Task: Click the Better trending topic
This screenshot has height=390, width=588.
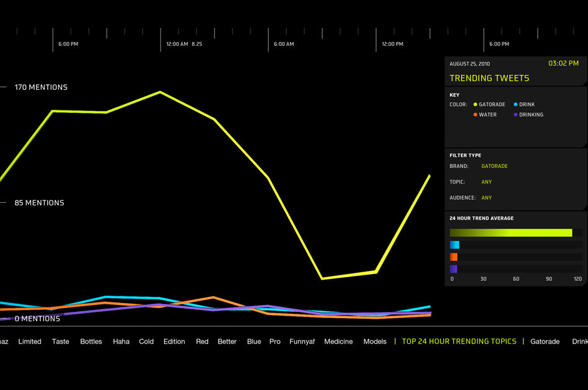Action: coord(227,342)
